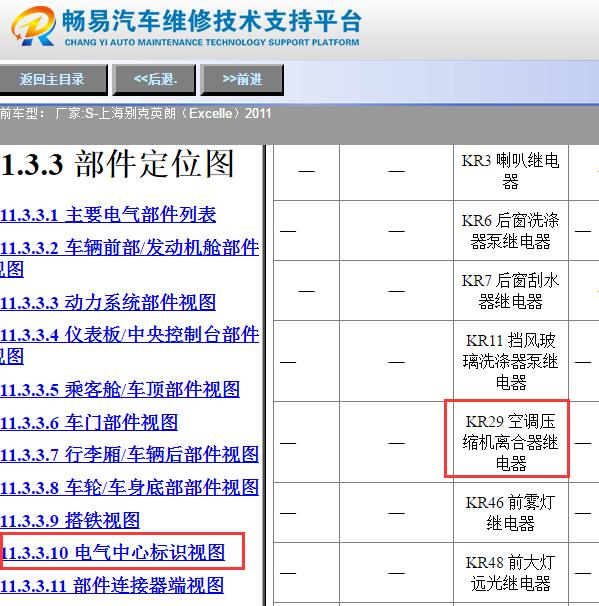Select table cell KR11 挡风玻璃洗涤器泵继电器

pos(511,361)
